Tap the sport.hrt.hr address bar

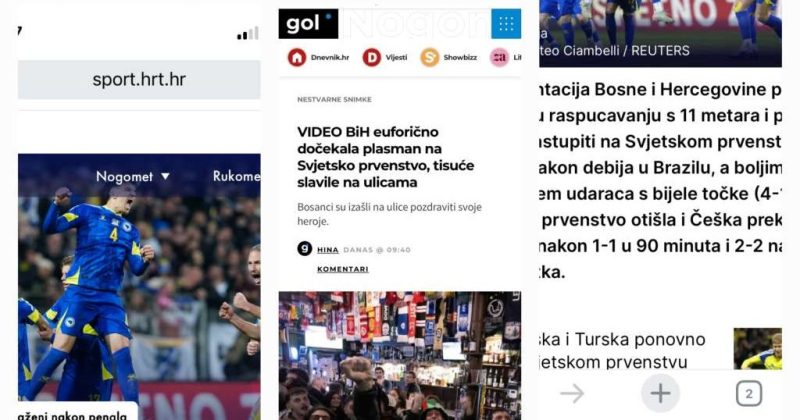[x=139, y=80]
